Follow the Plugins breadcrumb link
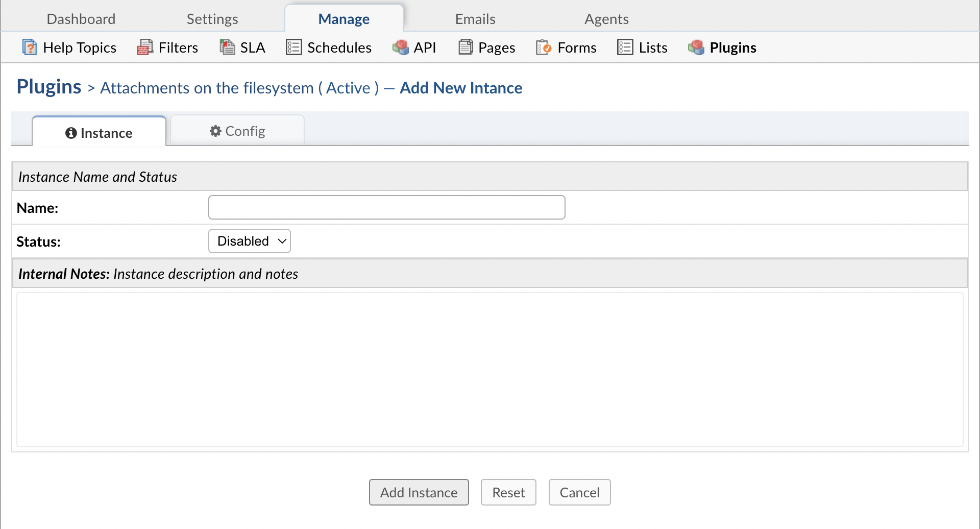This screenshot has height=529, width=980. (48, 86)
